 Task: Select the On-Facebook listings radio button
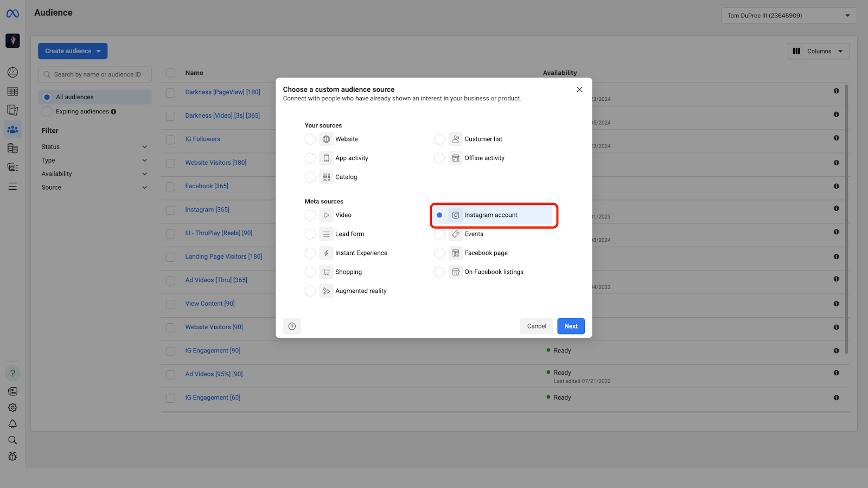click(x=439, y=272)
